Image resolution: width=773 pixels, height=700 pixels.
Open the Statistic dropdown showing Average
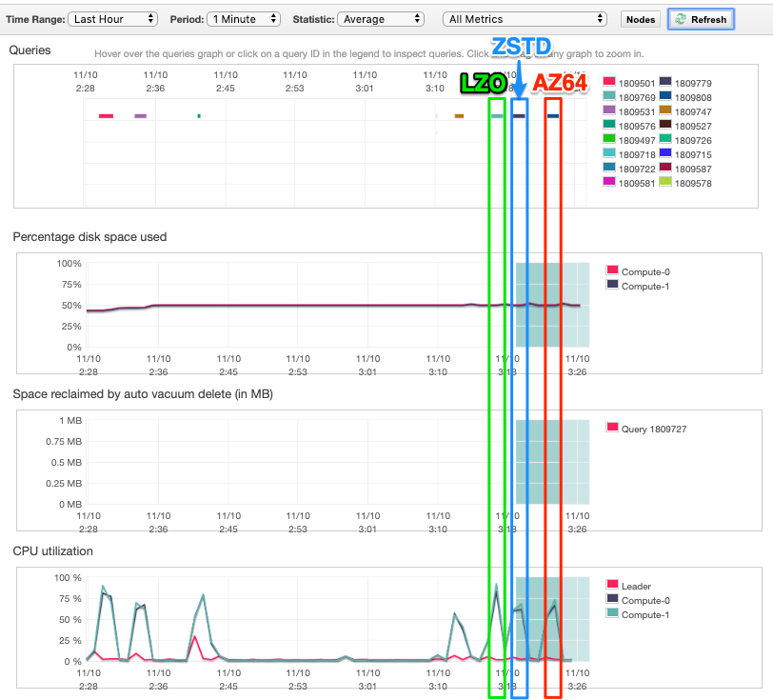tap(381, 19)
